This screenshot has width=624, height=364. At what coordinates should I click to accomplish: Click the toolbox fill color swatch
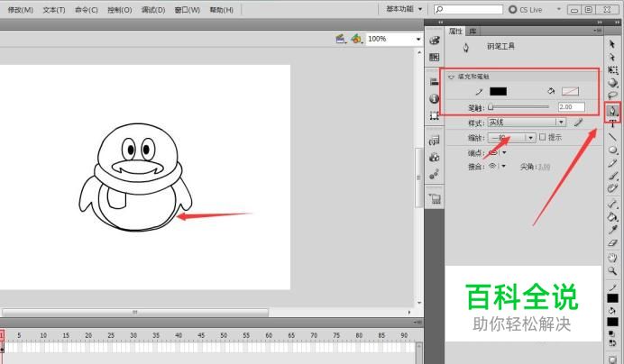[x=612, y=322]
